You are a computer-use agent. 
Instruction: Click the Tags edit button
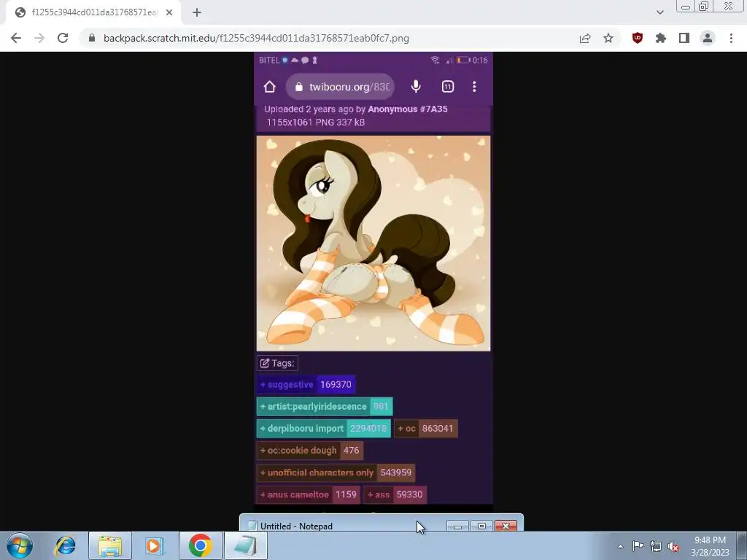(x=277, y=363)
